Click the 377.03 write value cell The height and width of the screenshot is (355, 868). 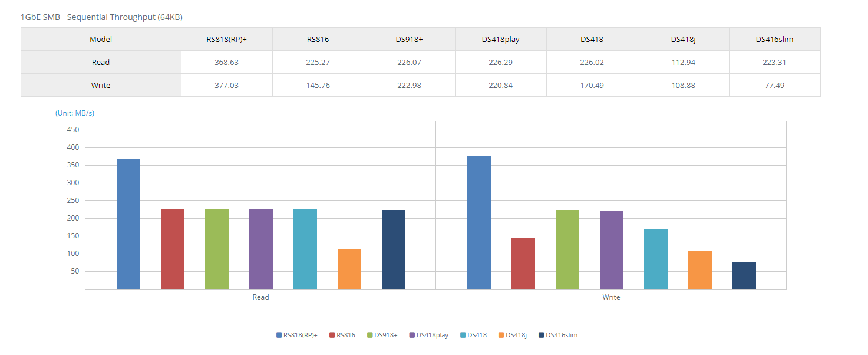(x=227, y=85)
